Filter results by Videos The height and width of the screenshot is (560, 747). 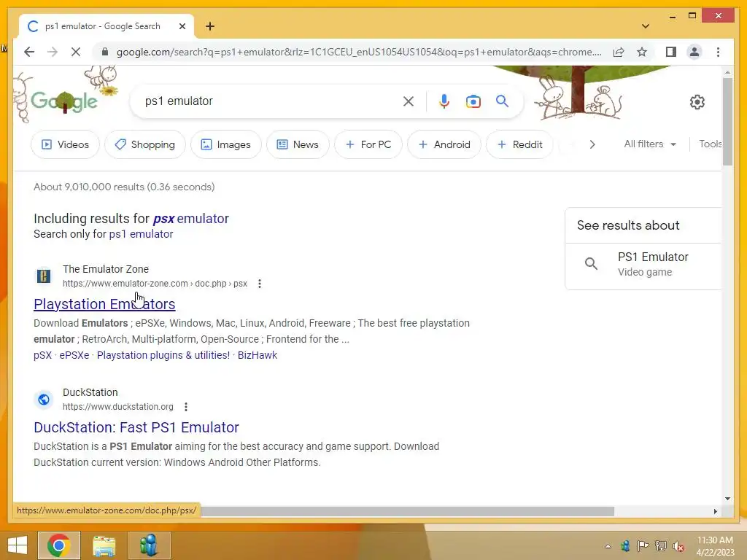point(65,144)
